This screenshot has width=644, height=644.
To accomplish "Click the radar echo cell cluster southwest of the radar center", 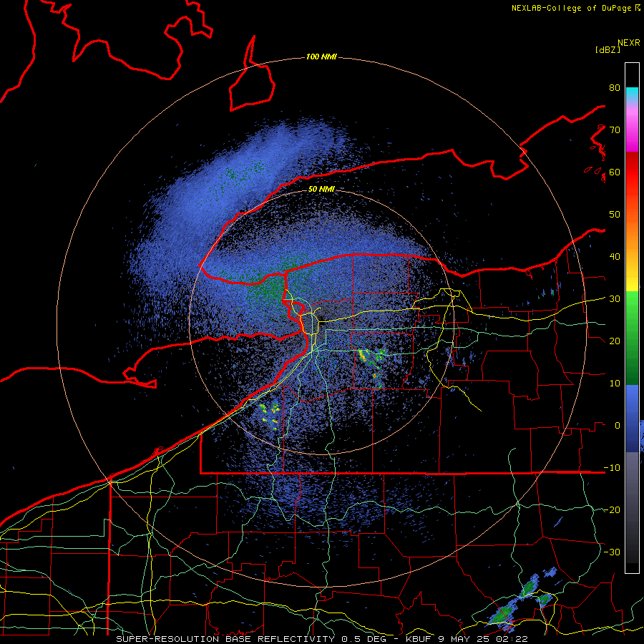I will tap(270, 415).
